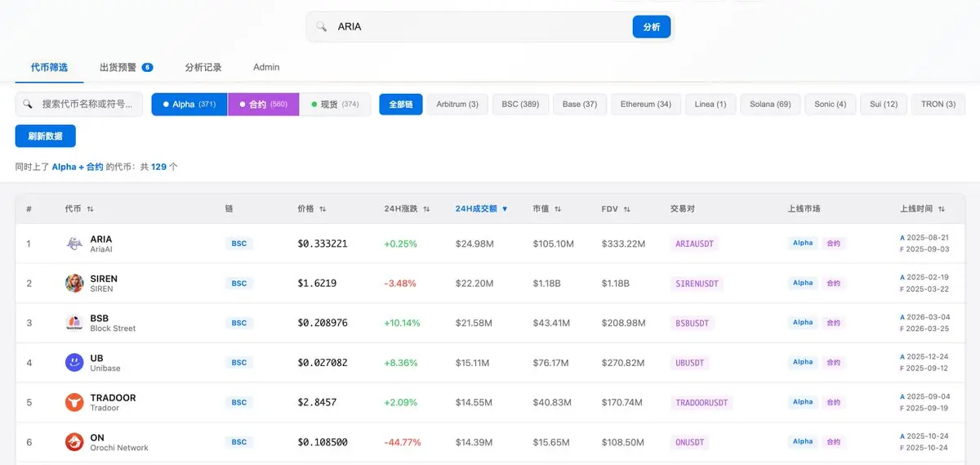
Task: Click the 合约 badge in UB row
Action: pyautogui.click(x=833, y=362)
